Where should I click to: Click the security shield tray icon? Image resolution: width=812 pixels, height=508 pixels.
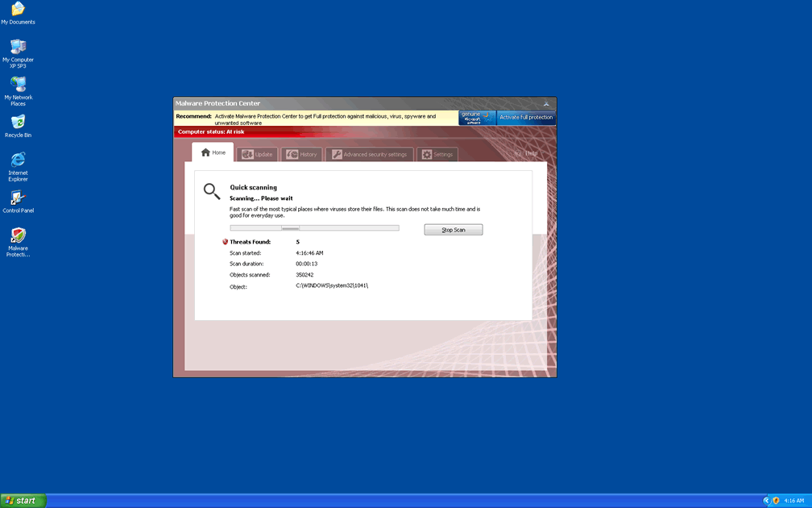click(x=776, y=501)
